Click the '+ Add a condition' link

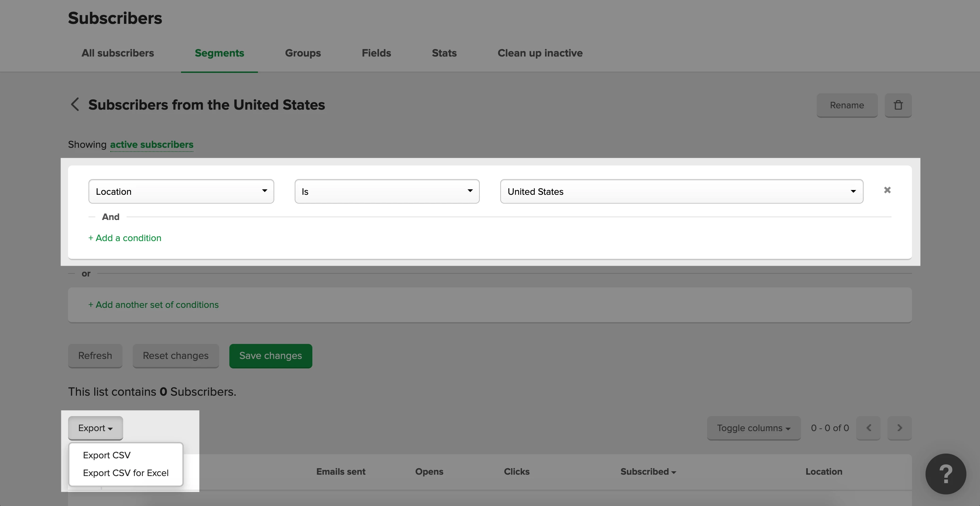[x=125, y=238]
